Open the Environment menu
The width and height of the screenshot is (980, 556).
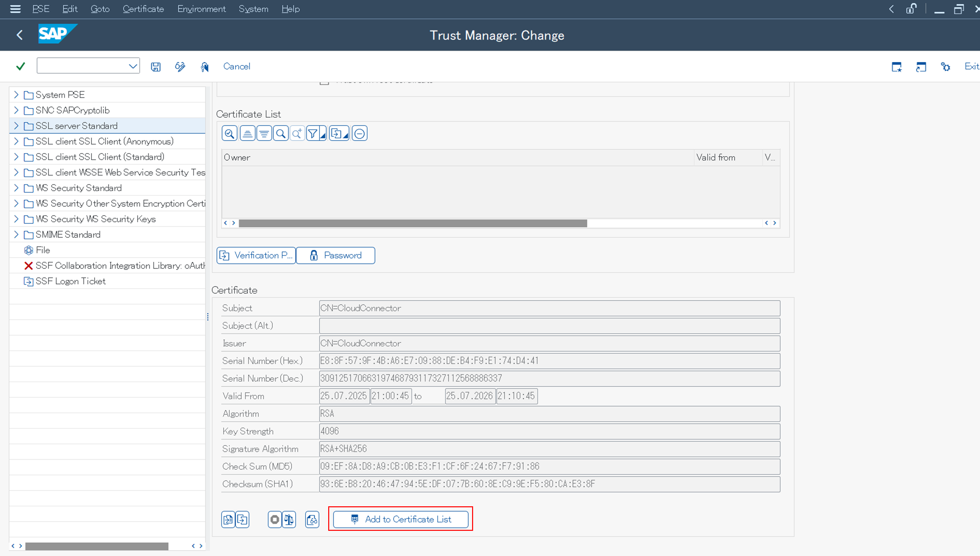point(201,9)
